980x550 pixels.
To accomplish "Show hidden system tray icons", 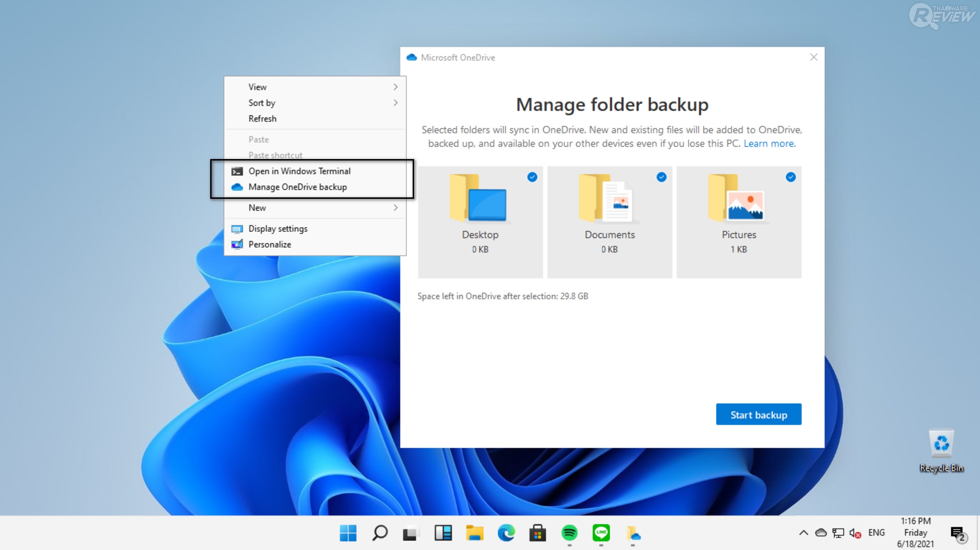I will (803, 532).
